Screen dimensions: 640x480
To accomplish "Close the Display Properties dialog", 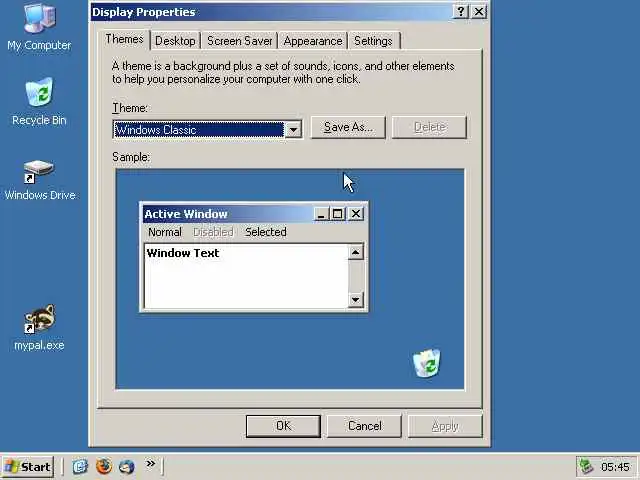I will click(479, 12).
